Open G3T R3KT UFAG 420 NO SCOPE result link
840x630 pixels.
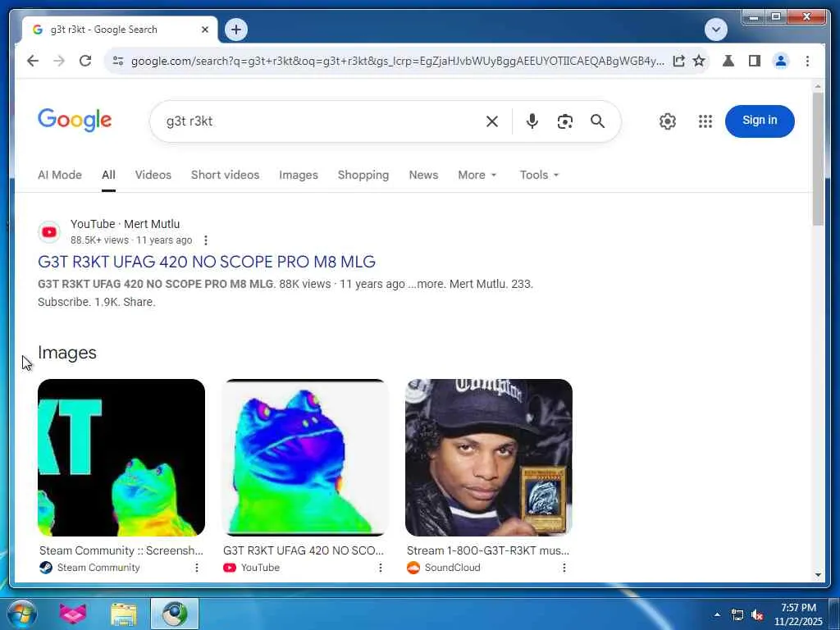click(206, 262)
